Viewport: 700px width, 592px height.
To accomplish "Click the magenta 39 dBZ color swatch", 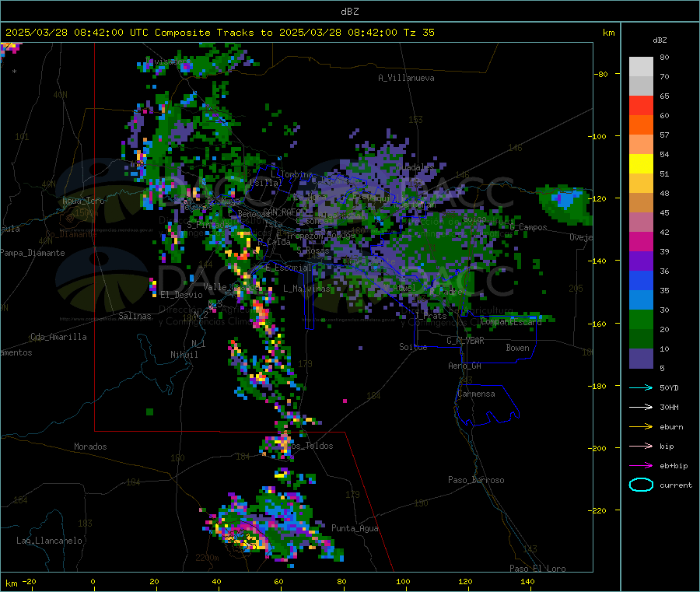I will click(641, 241).
